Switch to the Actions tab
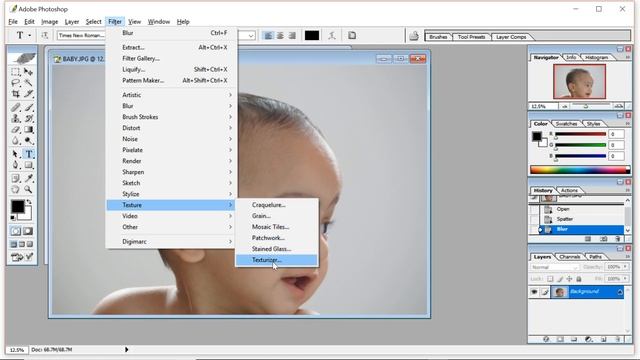This screenshot has height=360, width=640. click(569, 191)
